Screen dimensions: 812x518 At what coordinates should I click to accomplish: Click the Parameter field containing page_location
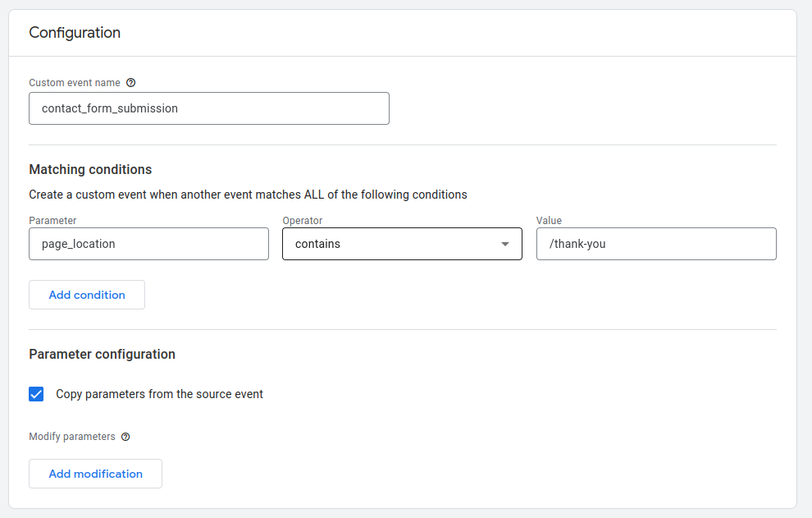pyautogui.click(x=148, y=245)
